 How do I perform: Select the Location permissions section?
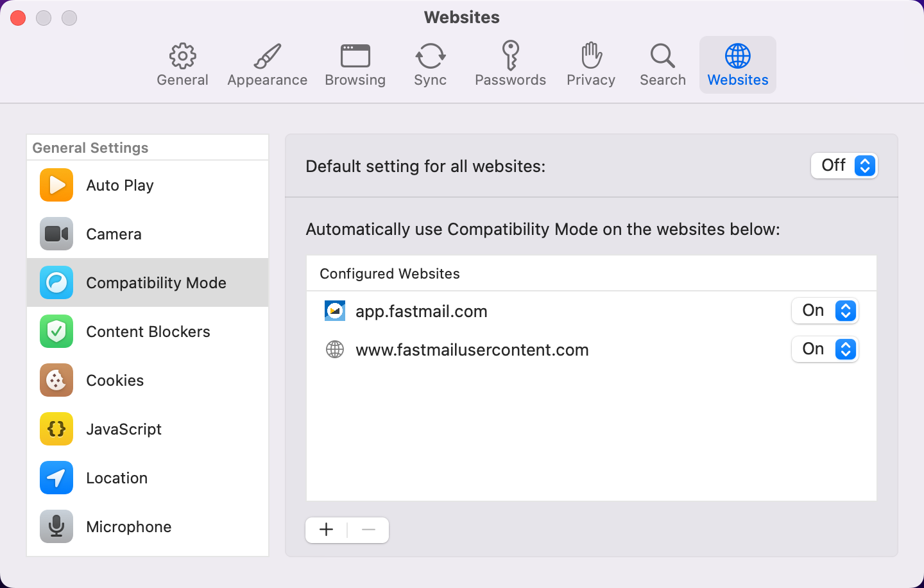click(117, 478)
